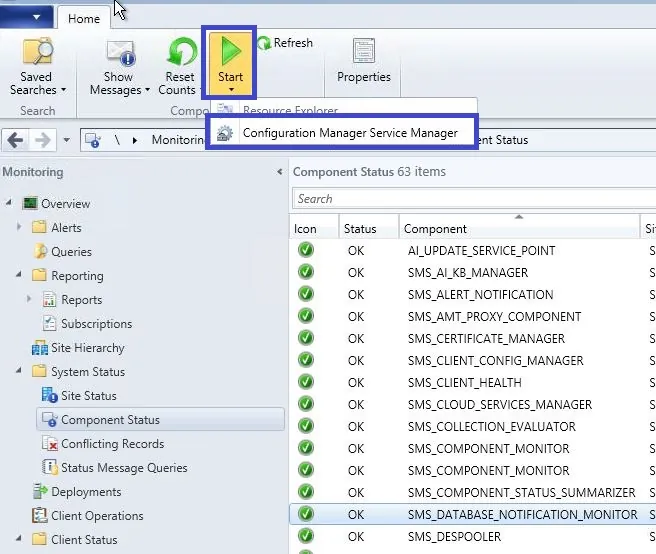Click the Refresh icon in ribbon
The height and width of the screenshot is (554, 656).
click(264, 43)
